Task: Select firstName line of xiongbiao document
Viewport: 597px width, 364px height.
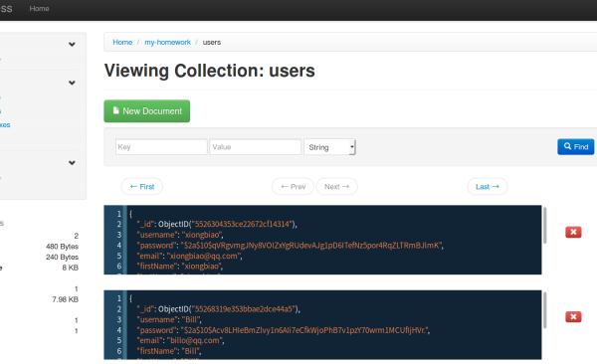Action: pyautogui.click(x=180, y=267)
